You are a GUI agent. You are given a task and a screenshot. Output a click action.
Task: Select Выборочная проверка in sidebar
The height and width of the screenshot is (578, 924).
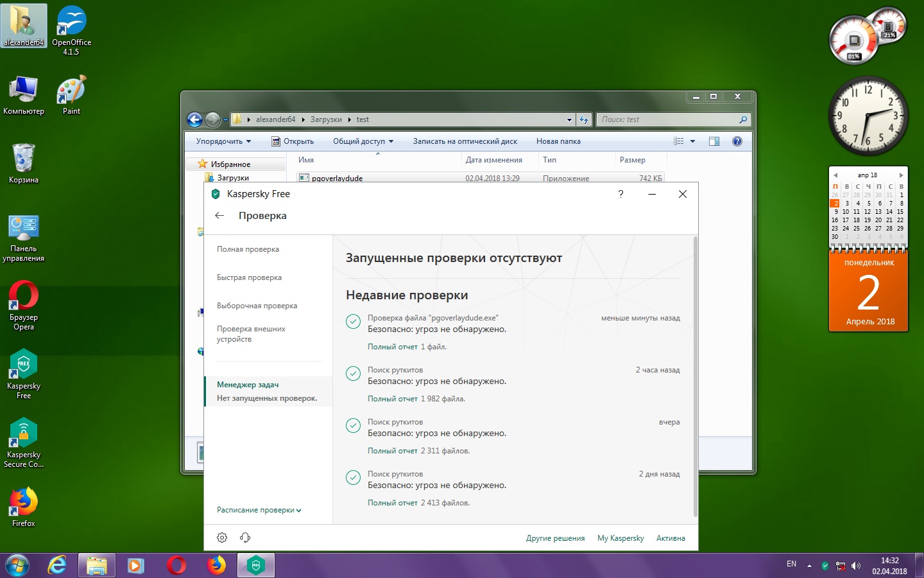coord(257,306)
